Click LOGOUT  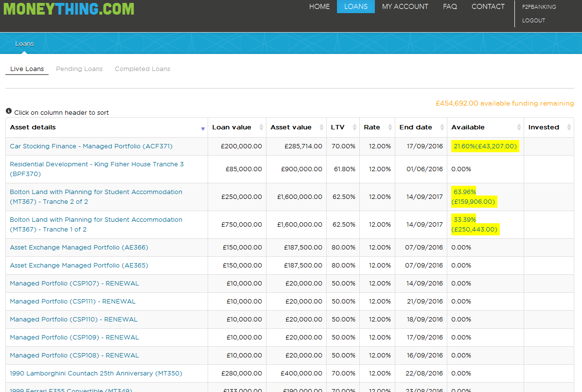click(x=533, y=20)
